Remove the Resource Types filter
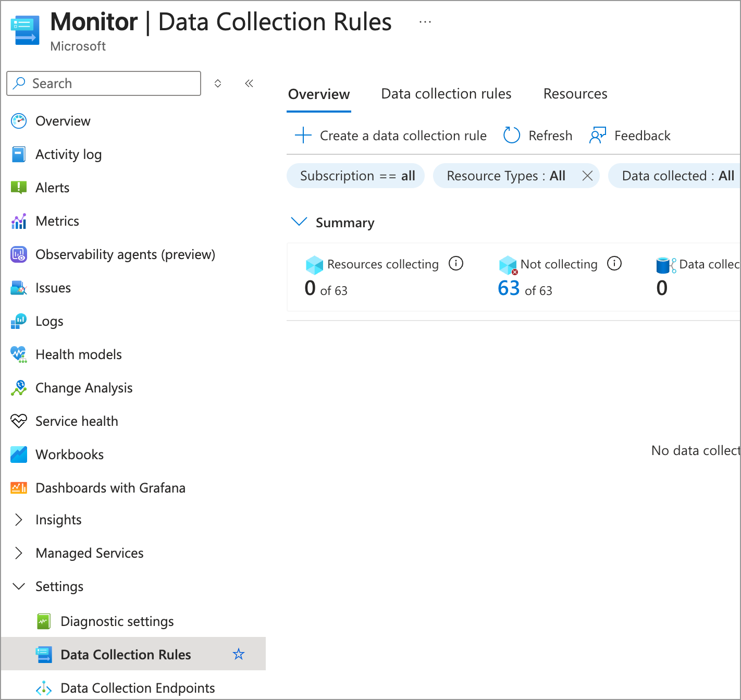 (587, 176)
